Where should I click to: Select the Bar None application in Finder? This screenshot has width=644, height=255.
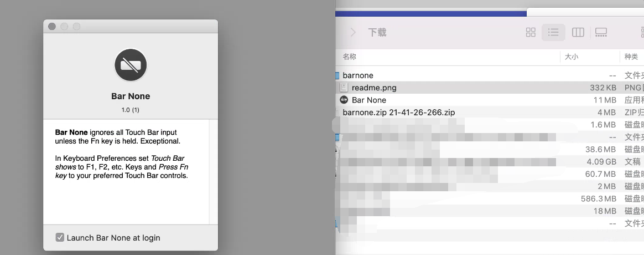(490, 100)
